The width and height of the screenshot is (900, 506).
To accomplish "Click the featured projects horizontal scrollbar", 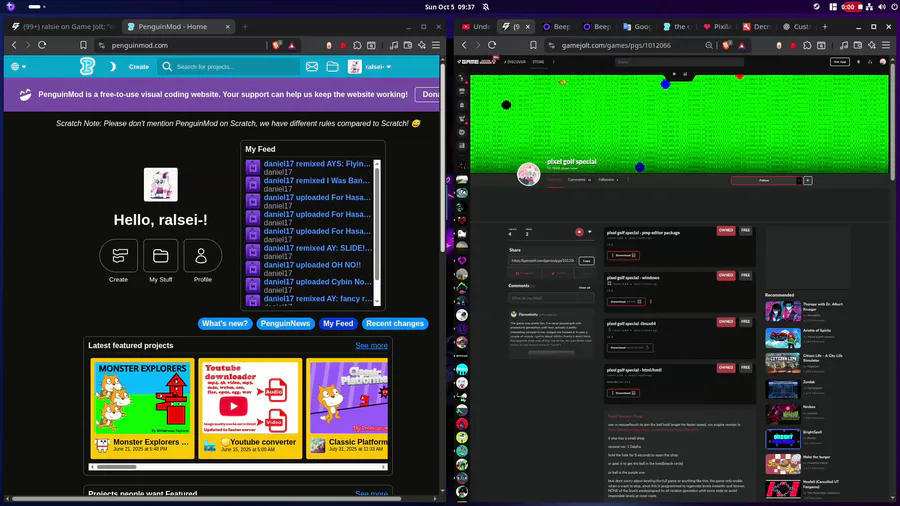I will pos(238,467).
